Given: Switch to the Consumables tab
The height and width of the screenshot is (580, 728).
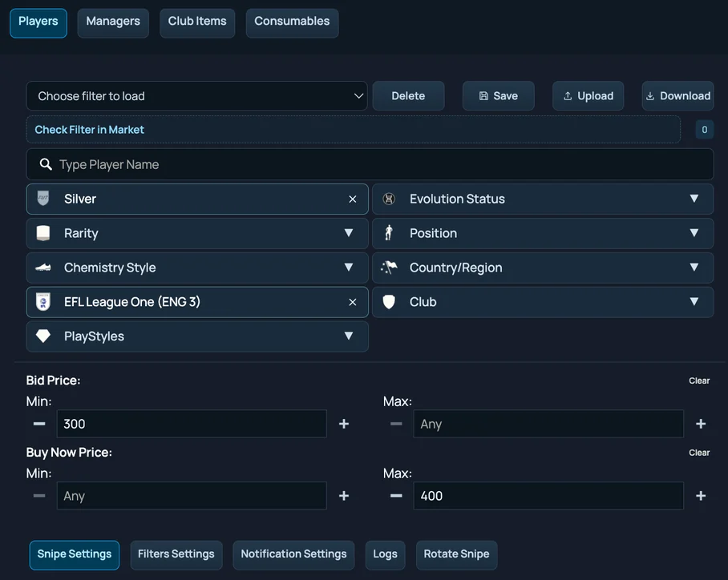Looking at the screenshot, I should click(292, 23).
